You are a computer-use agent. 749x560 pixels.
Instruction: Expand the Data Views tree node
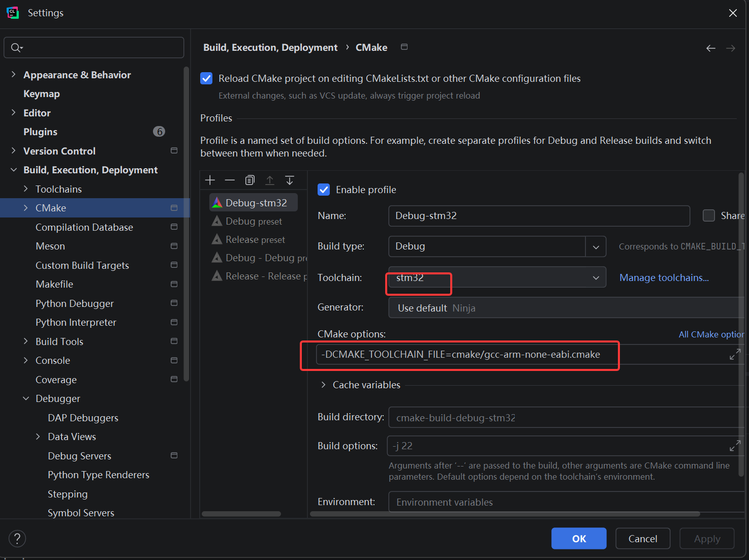pyautogui.click(x=38, y=437)
